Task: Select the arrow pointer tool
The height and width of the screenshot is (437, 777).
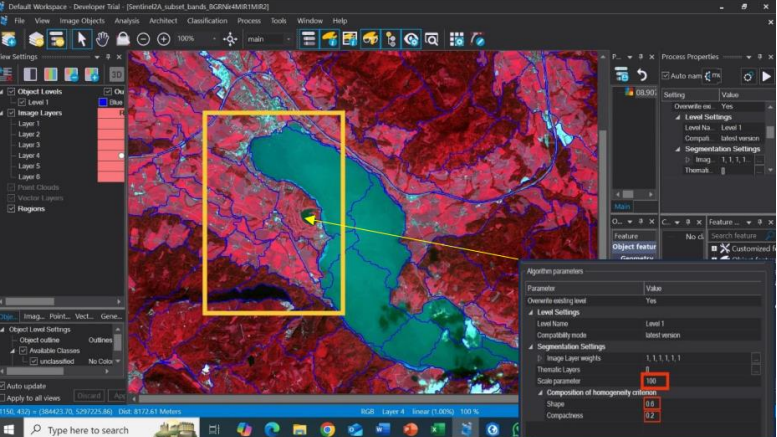Action: click(x=81, y=39)
